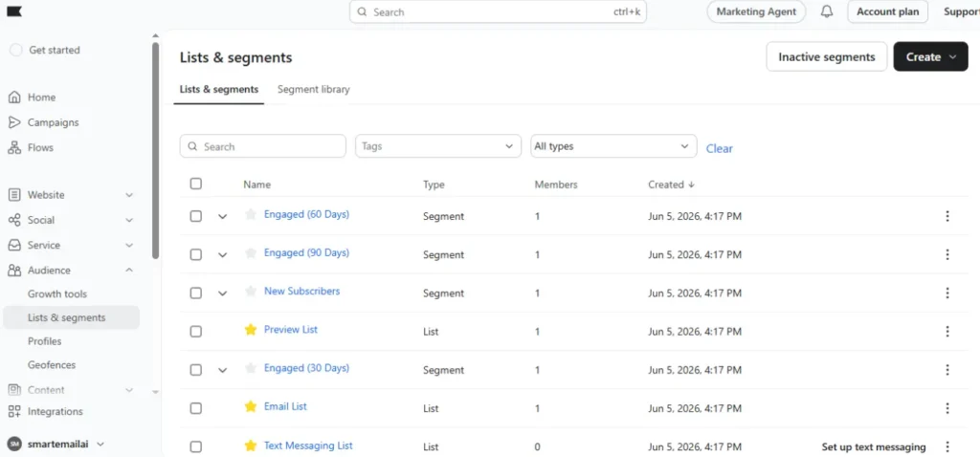Screen dimensions: 980x457
Task: Star the Engaged (90 Days) segment
Action: (251, 253)
